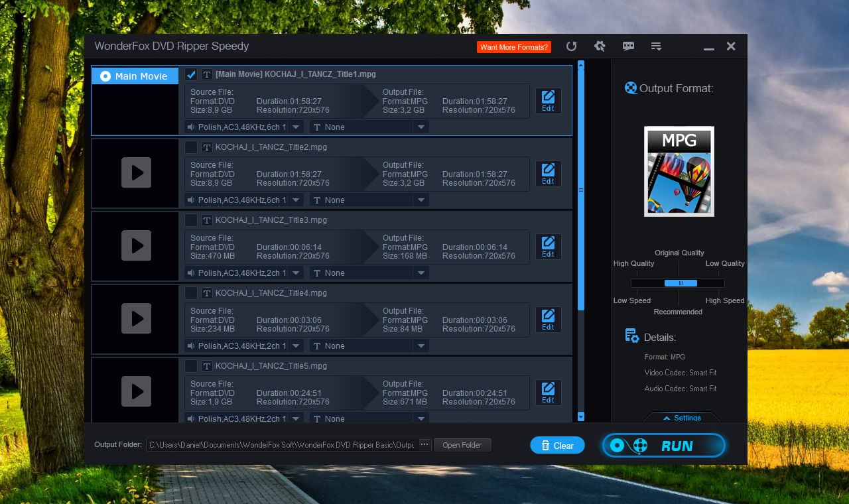Click the 'Audio Codec: Smart Fit' detail text
Image resolution: width=849 pixels, height=504 pixels.
[681, 389]
